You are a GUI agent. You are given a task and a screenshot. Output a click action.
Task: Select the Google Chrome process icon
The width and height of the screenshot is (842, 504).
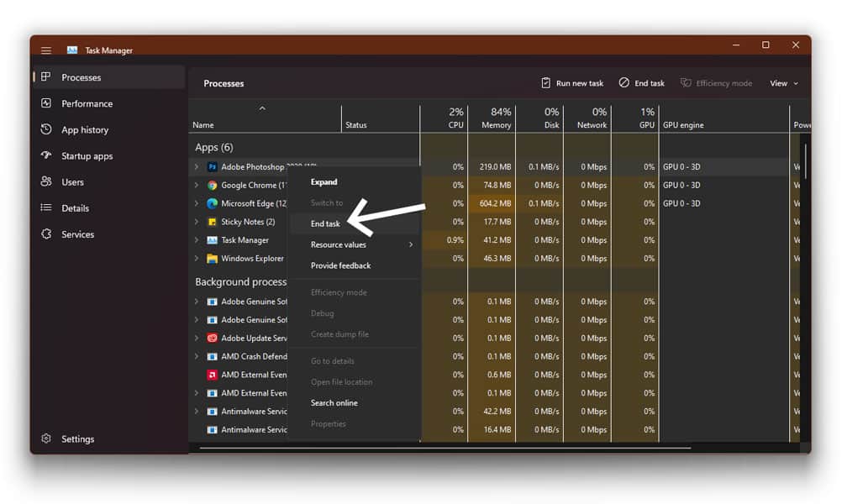pos(212,185)
